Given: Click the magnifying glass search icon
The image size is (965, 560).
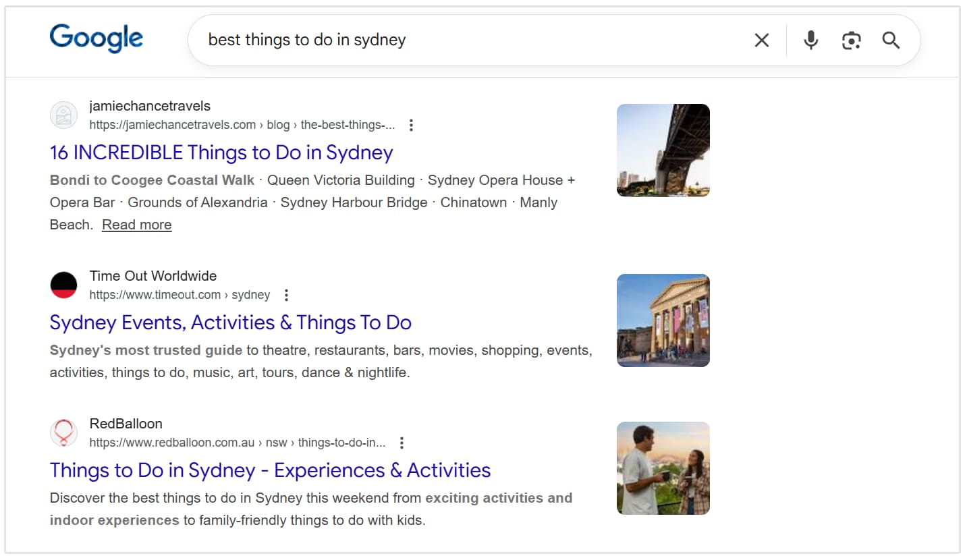Looking at the screenshot, I should tap(891, 40).
